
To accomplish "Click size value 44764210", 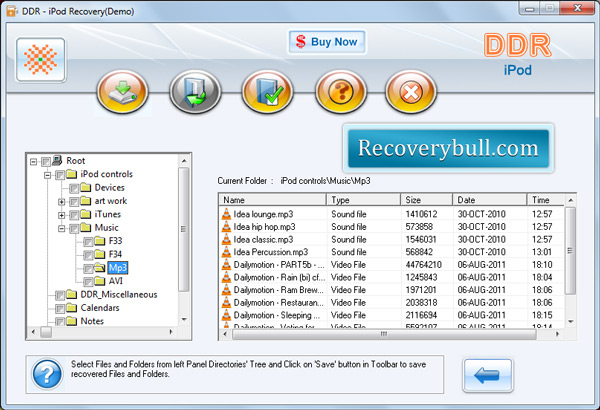I will click(424, 265).
